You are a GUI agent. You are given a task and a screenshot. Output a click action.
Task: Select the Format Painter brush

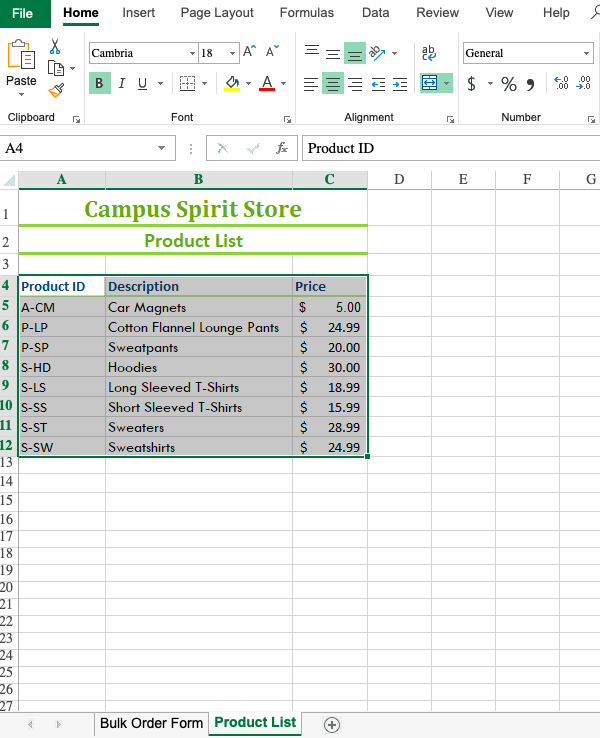[x=56, y=90]
